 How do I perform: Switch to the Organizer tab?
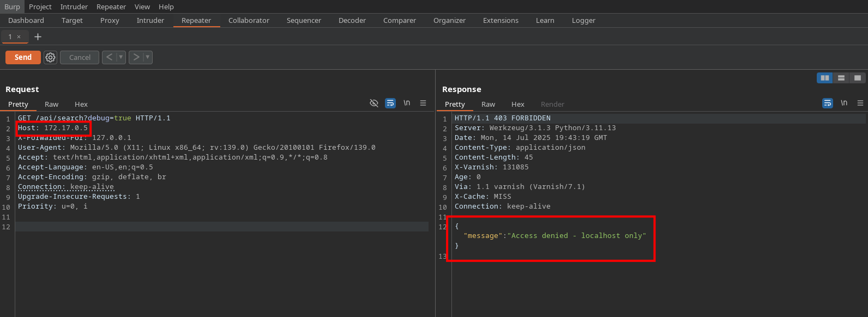pyautogui.click(x=449, y=20)
